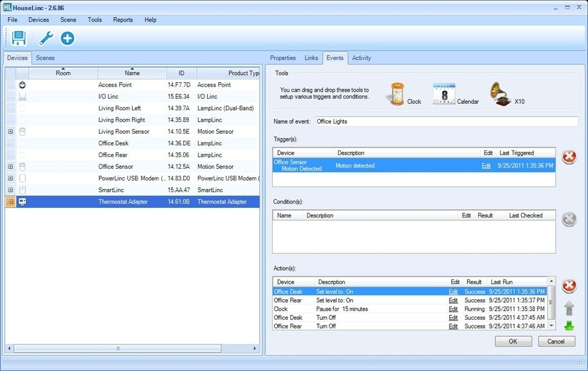Click the Actions list scroll down arrow
The width and height of the screenshot is (588, 371).
coord(551,326)
